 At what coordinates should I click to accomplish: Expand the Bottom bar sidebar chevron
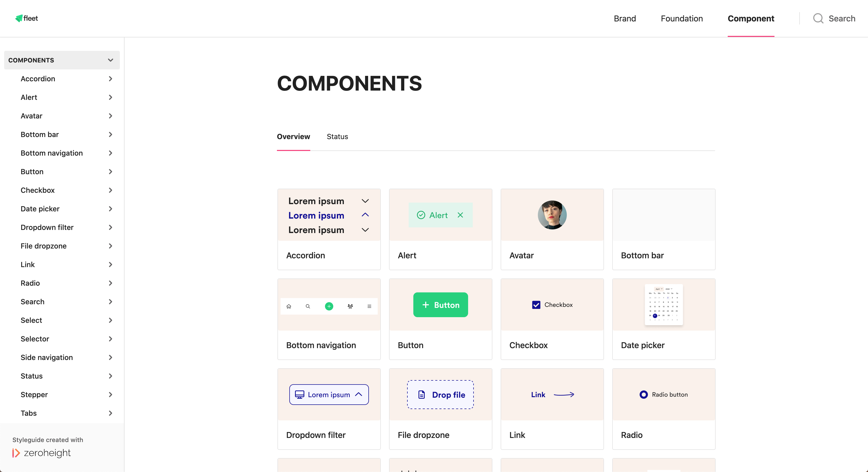coord(111,134)
